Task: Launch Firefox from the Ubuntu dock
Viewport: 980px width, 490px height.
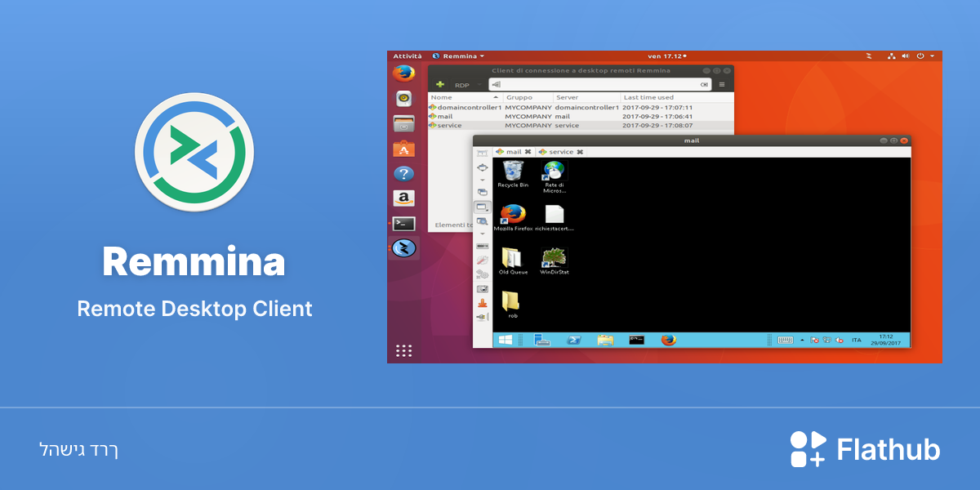Action: 403,73
